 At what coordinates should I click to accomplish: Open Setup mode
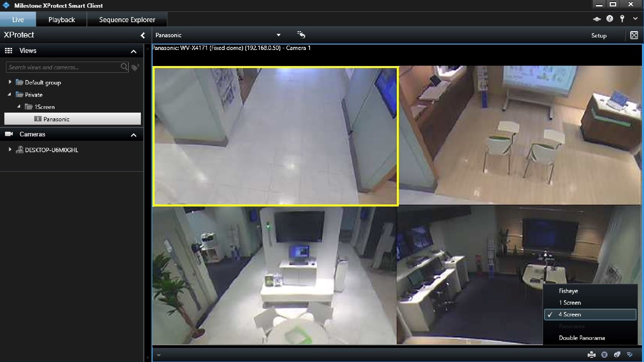coord(599,36)
